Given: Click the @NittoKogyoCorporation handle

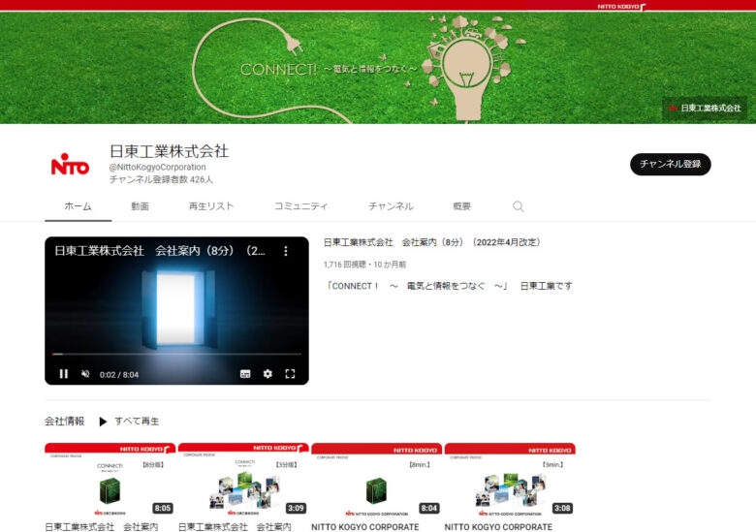Looking at the screenshot, I should [x=158, y=168].
